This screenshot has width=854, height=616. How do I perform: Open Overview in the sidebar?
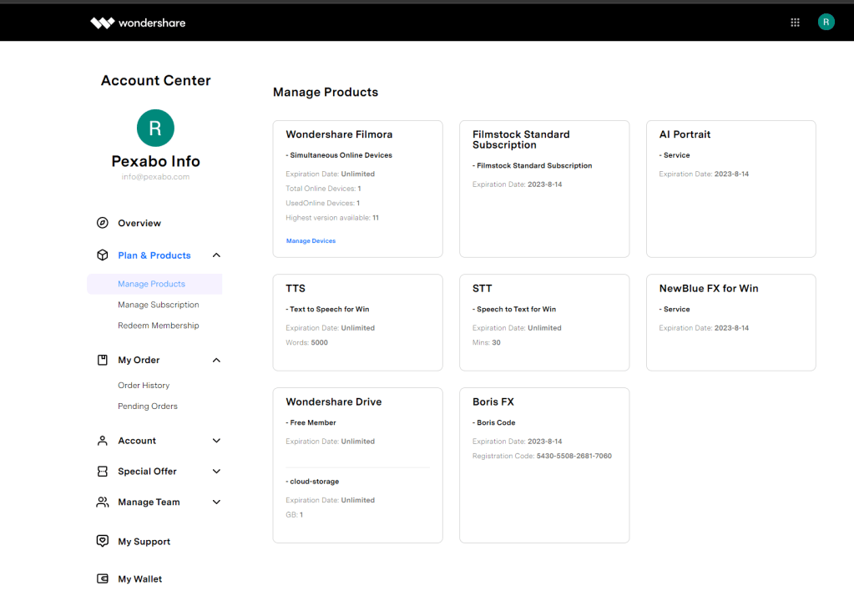139,224
